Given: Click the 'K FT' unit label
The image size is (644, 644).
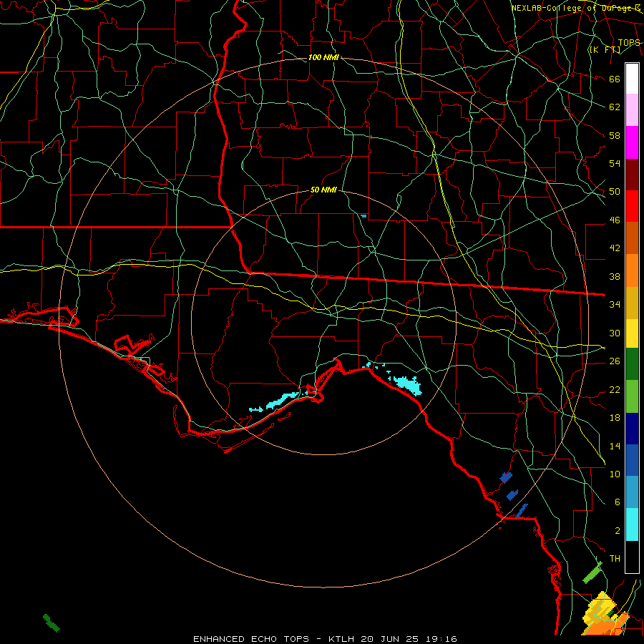Looking at the screenshot, I should coord(605,49).
